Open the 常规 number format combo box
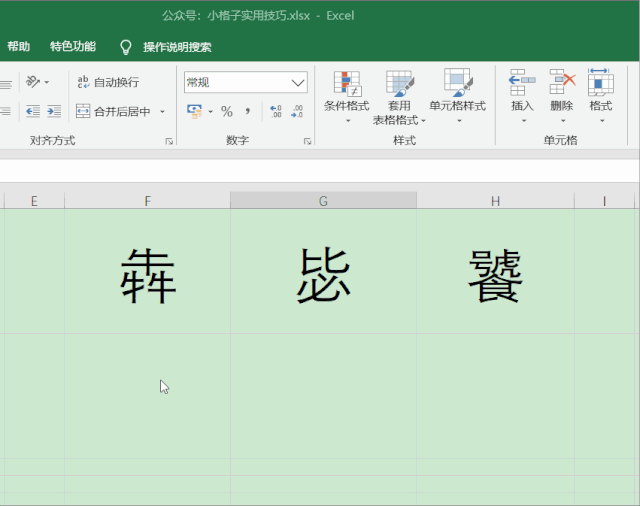This screenshot has height=506, width=640. click(x=246, y=82)
